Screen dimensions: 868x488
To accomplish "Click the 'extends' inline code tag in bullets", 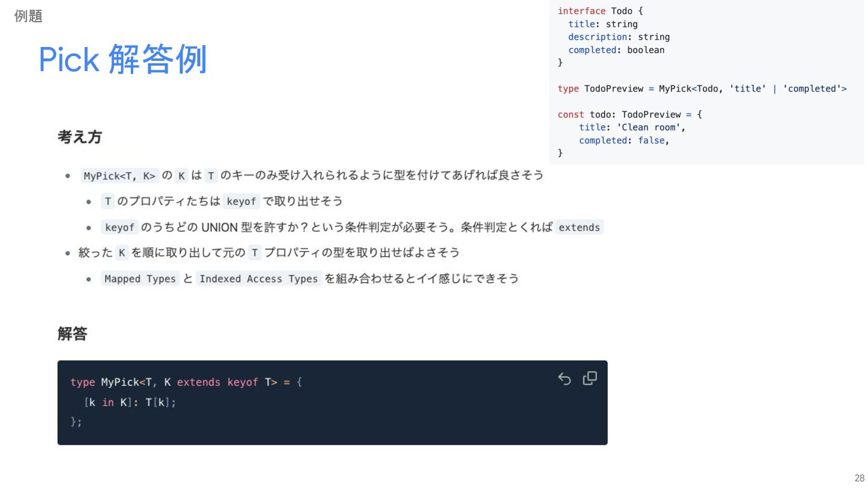I will pos(579,228).
